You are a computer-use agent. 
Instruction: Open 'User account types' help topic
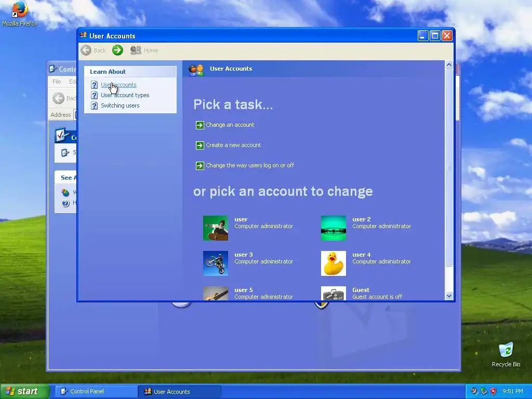pyautogui.click(x=125, y=96)
